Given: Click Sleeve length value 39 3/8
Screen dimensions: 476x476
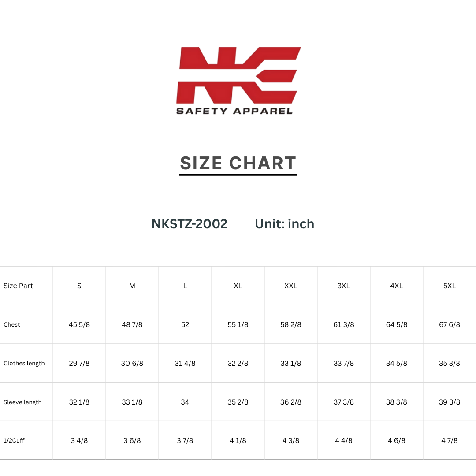Looking at the screenshot, I should click(449, 402).
